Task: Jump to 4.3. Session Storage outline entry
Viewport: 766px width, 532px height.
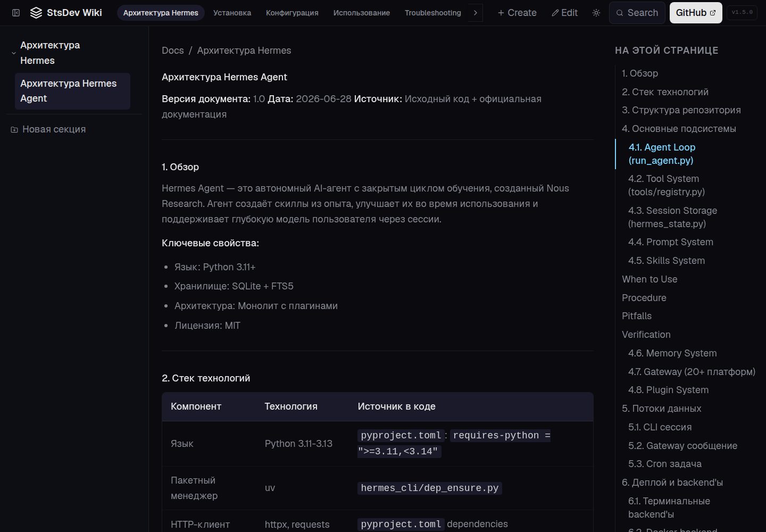Action: click(672, 217)
